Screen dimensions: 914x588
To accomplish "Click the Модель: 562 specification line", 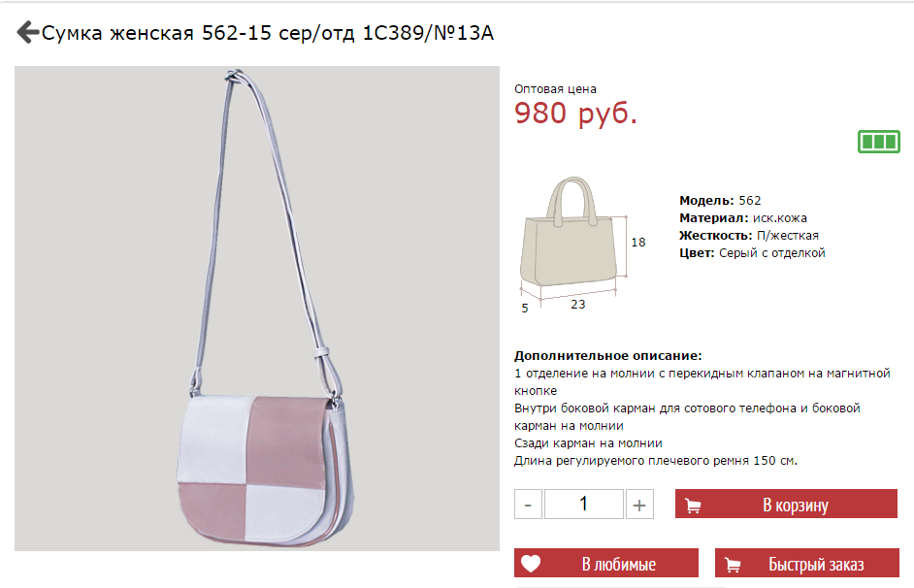I will 720,201.
